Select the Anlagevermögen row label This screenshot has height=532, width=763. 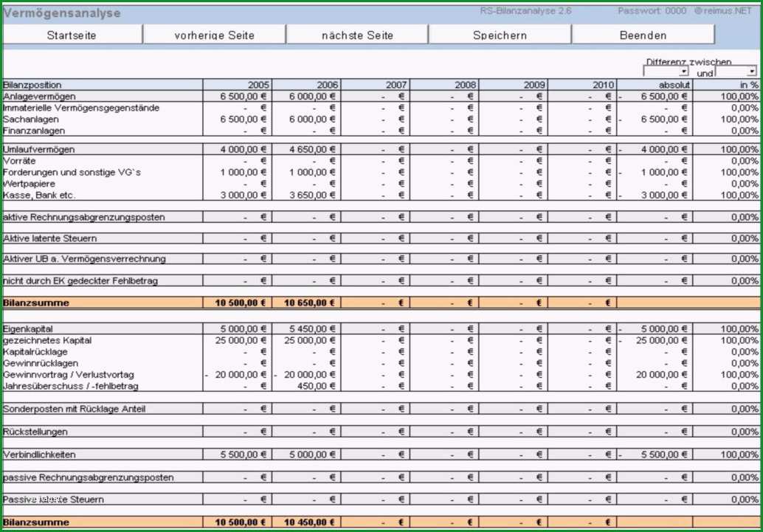click(x=39, y=97)
